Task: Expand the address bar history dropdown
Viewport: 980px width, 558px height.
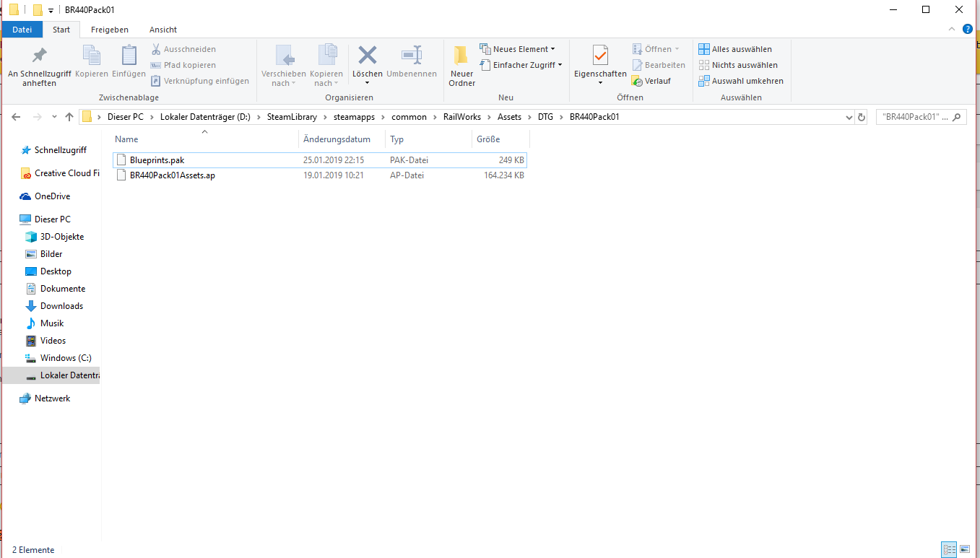Action: (849, 117)
